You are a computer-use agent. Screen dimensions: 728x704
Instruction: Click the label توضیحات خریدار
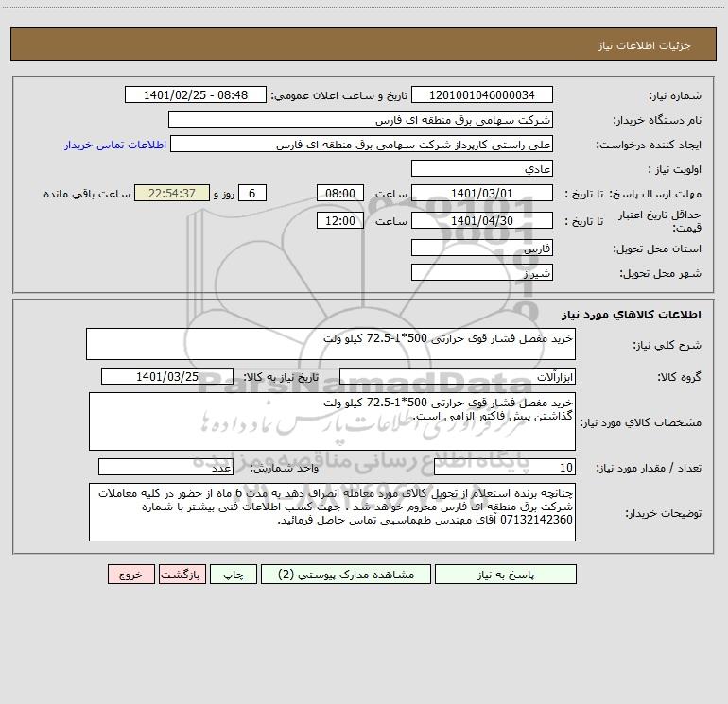664,513
